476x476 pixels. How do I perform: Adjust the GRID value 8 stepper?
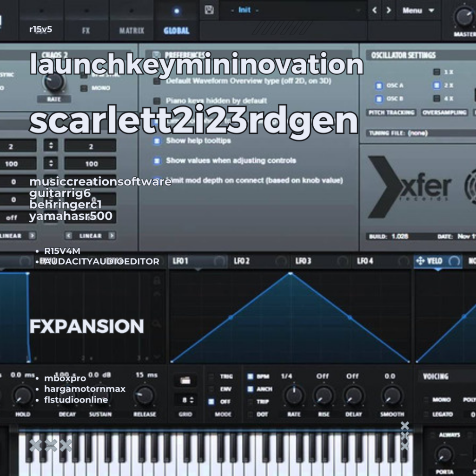(x=192, y=400)
